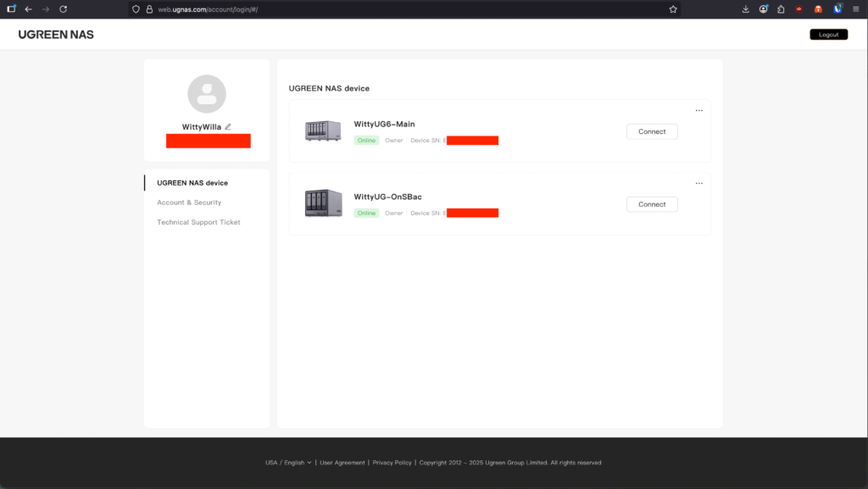Click the Logout button
Image resolution: width=868 pixels, height=489 pixels.
coord(828,35)
